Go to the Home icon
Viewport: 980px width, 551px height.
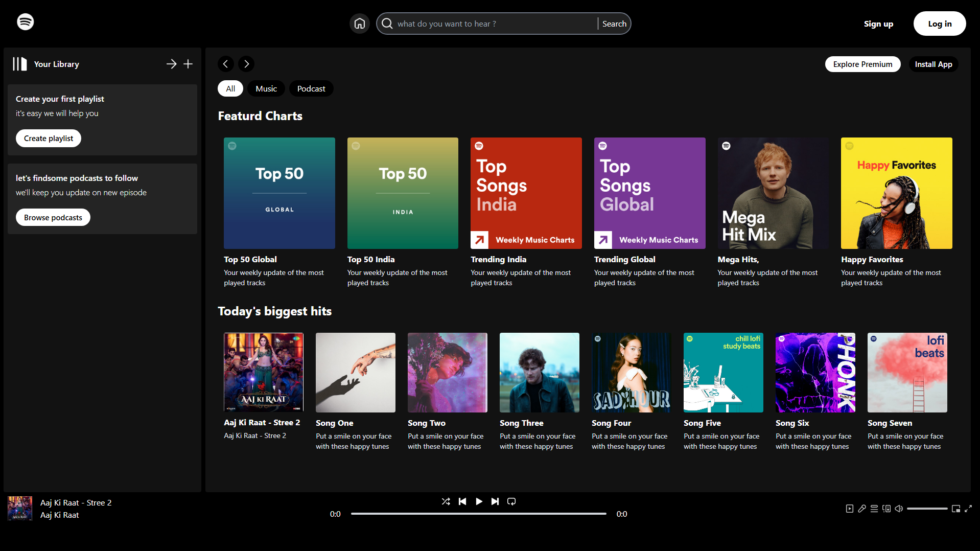click(360, 24)
